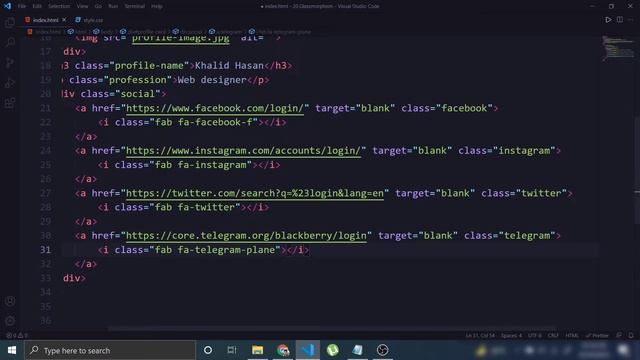The image size is (640, 360).
Task: Close the index.html tab
Action: [x=64, y=20]
